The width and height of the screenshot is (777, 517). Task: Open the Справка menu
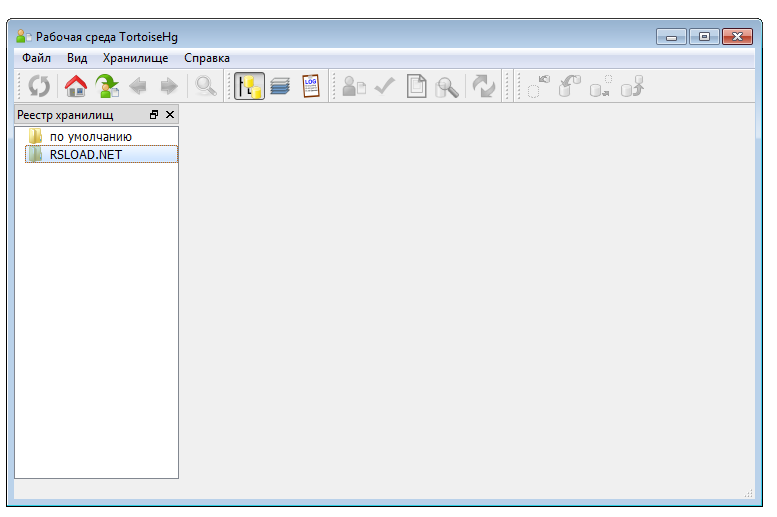[x=207, y=58]
